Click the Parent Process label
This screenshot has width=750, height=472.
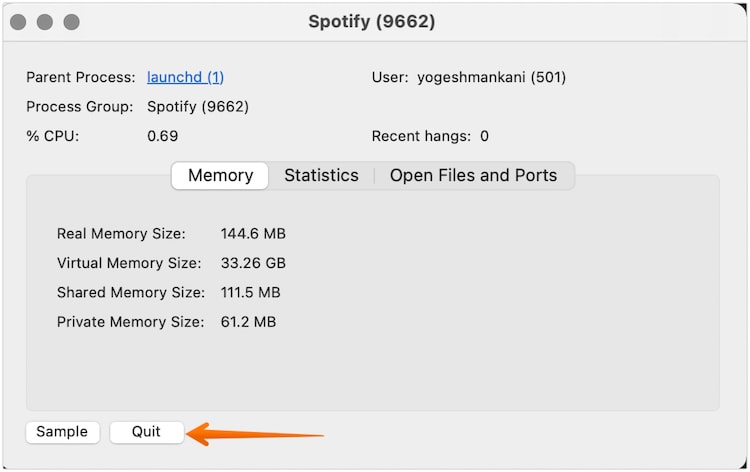(x=81, y=77)
